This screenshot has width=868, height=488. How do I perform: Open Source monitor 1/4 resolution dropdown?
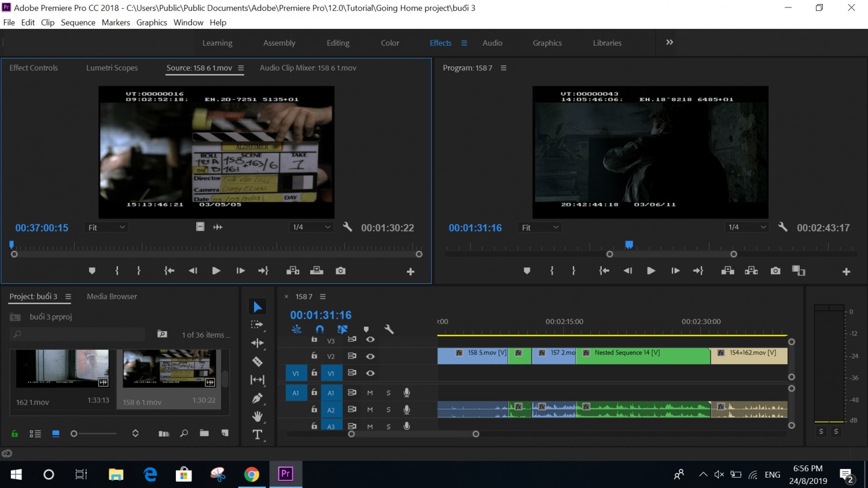tap(311, 227)
